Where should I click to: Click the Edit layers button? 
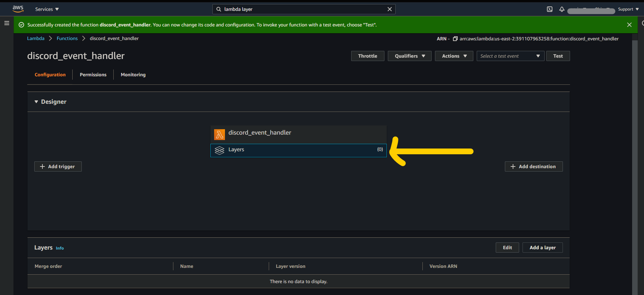pos(507,248)
